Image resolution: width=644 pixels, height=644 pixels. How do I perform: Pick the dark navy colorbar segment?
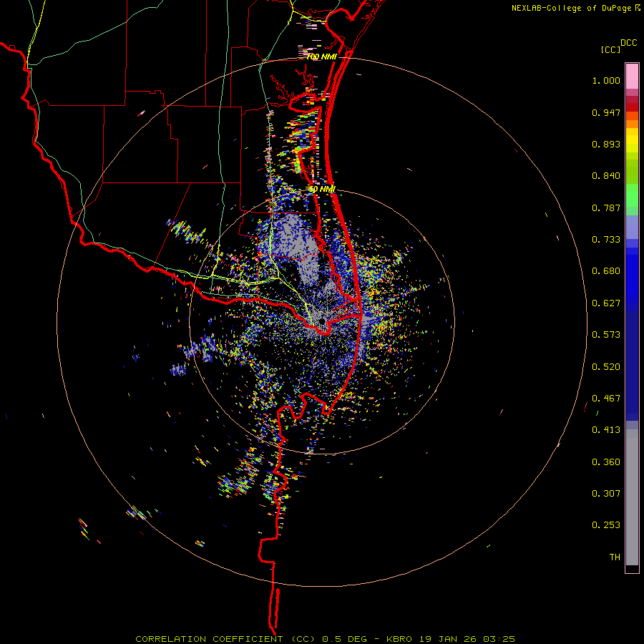632,366
